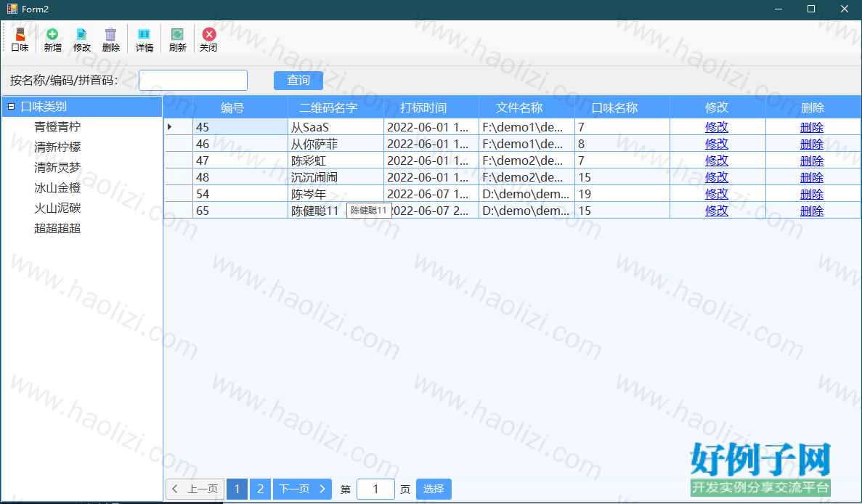Image resolution: width=862 pixels, height=504 pixels.
Task: Sort by the 打标时间 column header
Action: click(431, 107)
